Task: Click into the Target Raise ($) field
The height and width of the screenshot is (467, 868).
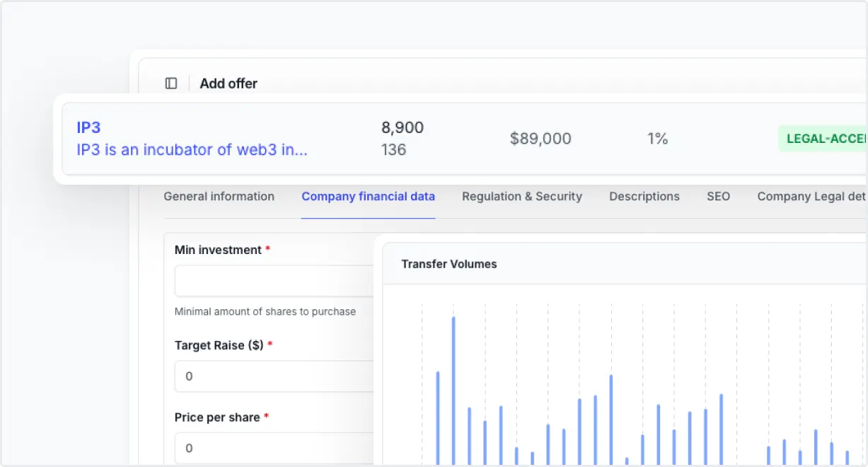Action: [274, 376]
